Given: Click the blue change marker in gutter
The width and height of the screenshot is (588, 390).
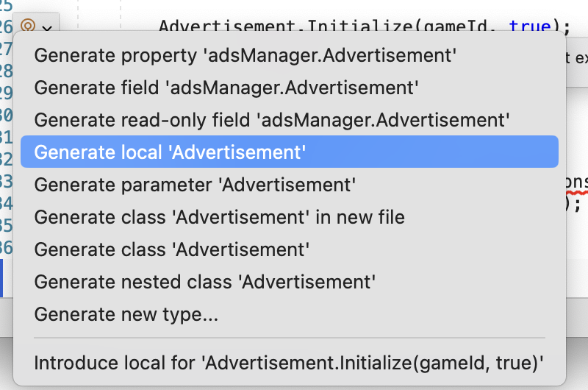Looking at the screenshot, I should tap(1, 277).
